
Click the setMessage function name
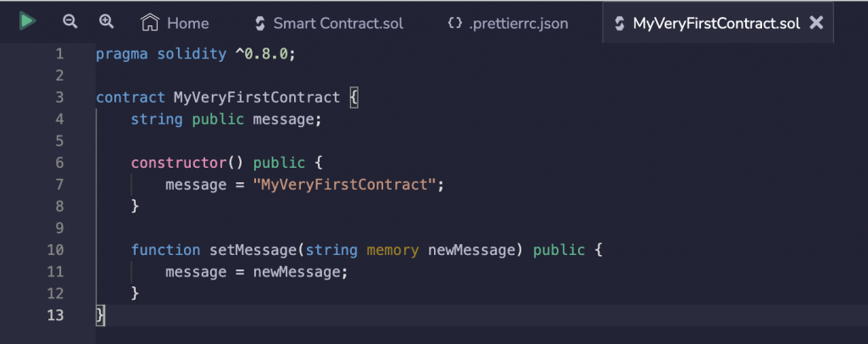(253, 249)
